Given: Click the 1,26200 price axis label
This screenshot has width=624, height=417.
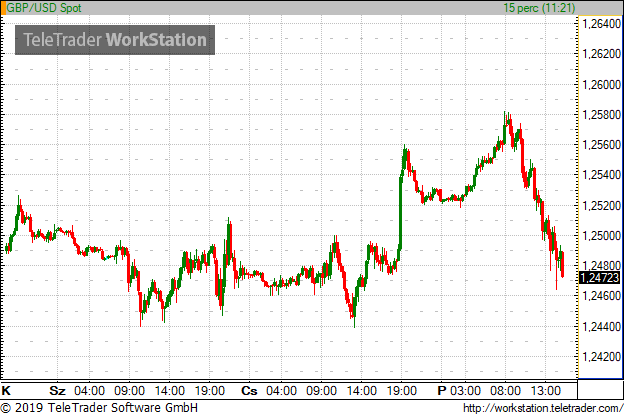Looking at the screenshot, I should (x=601, y=54).
